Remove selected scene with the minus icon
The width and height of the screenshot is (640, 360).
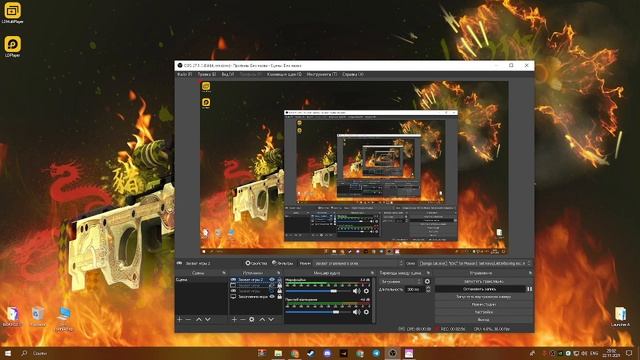tap(188, 319)
